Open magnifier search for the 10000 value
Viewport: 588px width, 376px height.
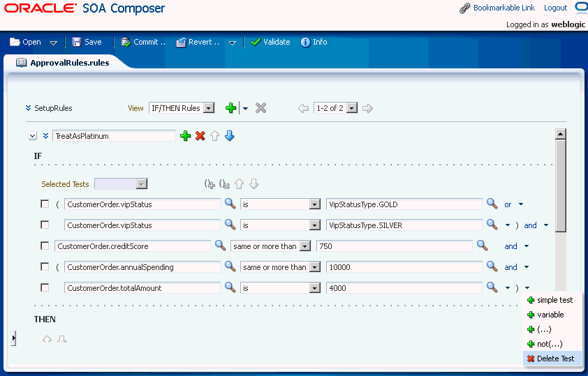click(492, 266)
